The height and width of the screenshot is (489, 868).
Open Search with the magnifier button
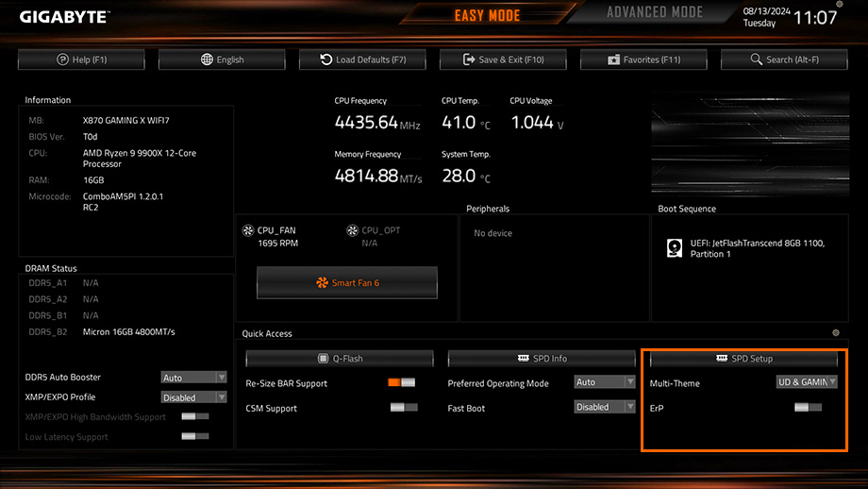785,59
